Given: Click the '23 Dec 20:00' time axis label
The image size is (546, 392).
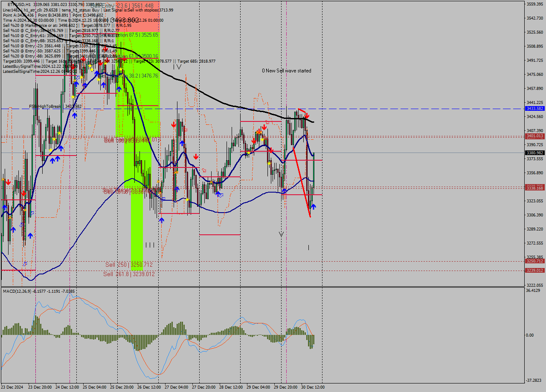Looking at the screenshot, I should 40,387.
